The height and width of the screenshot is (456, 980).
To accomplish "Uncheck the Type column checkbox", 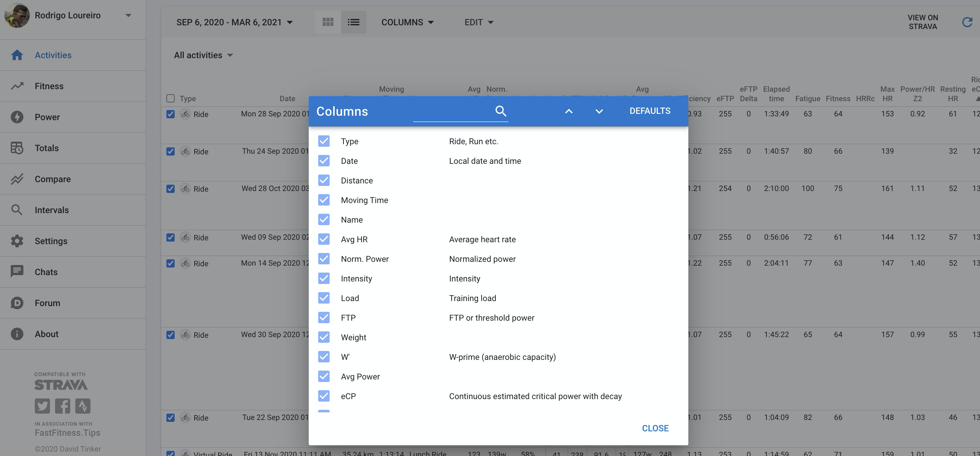I will point(324,141).
